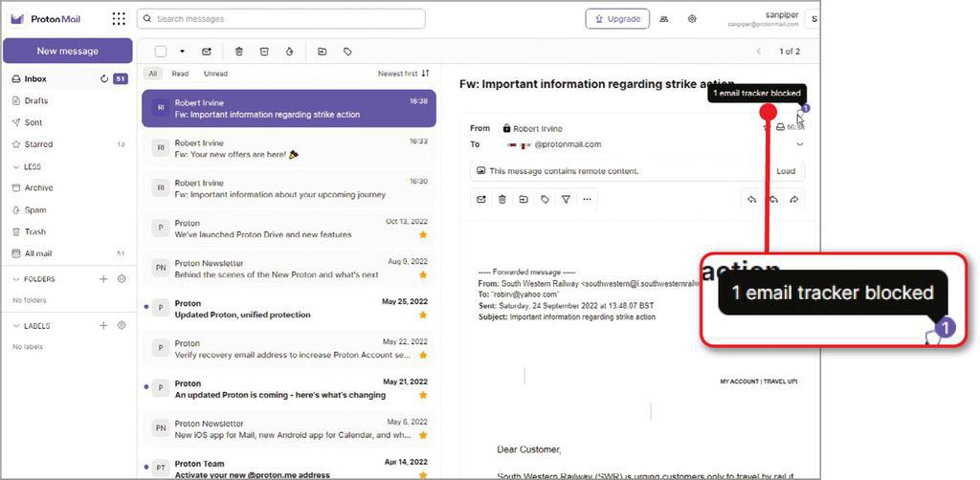980x480 pixels.
Task: Open the Newest first sort dropdown
Action: click(x=404, y=74)
